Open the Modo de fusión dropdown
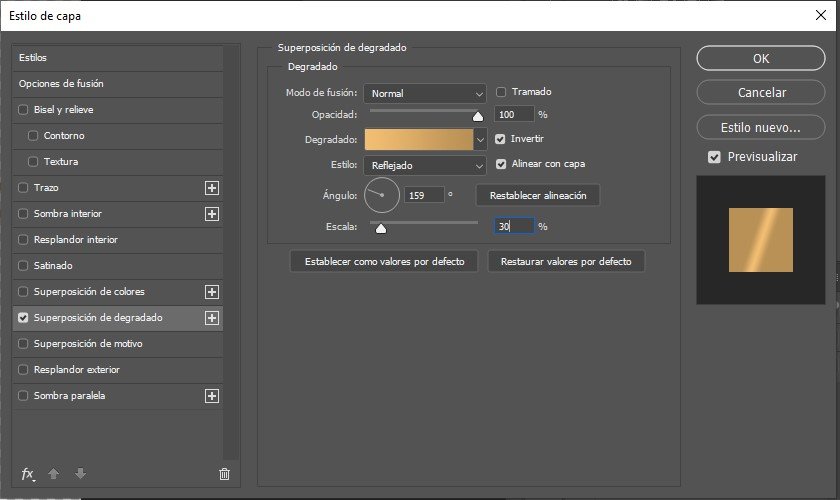 click(x=424, y=93)
